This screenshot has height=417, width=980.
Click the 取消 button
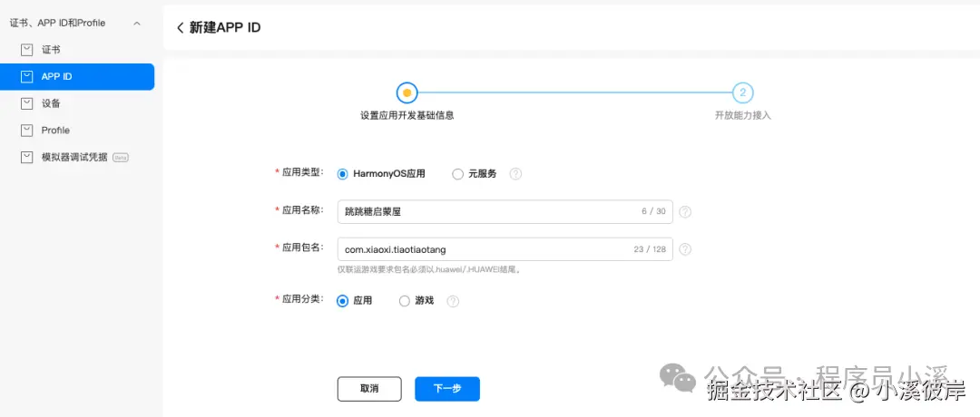click(369, 389)
